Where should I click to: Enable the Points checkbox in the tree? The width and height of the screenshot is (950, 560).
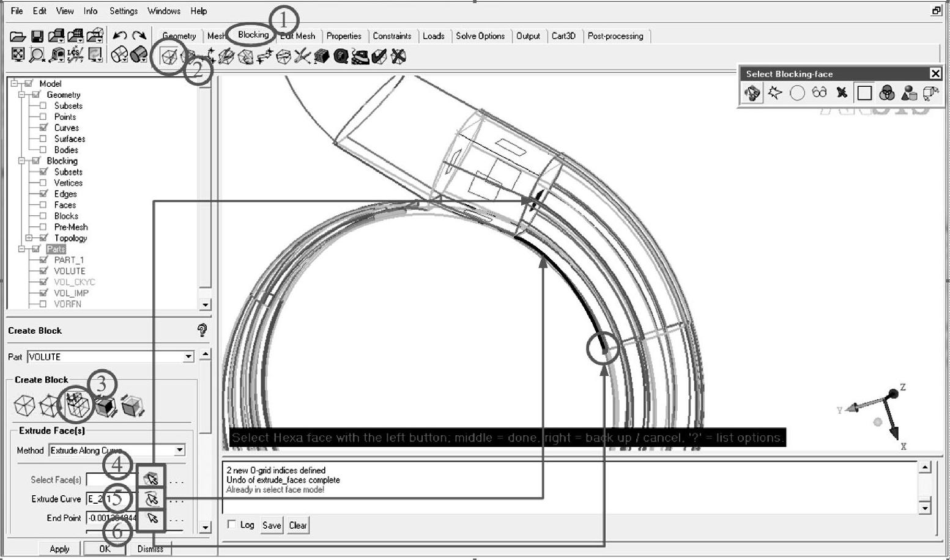click(x=43, y=117)
